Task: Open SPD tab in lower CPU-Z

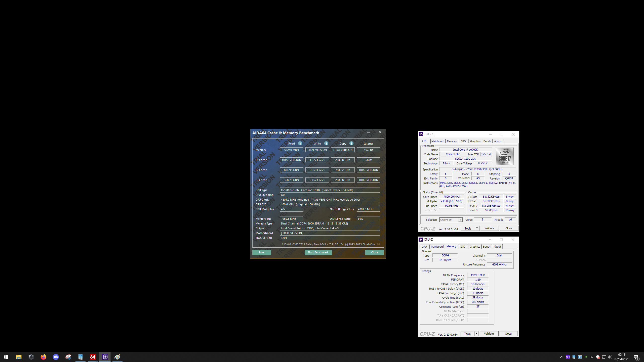Action: pos(463,247)
